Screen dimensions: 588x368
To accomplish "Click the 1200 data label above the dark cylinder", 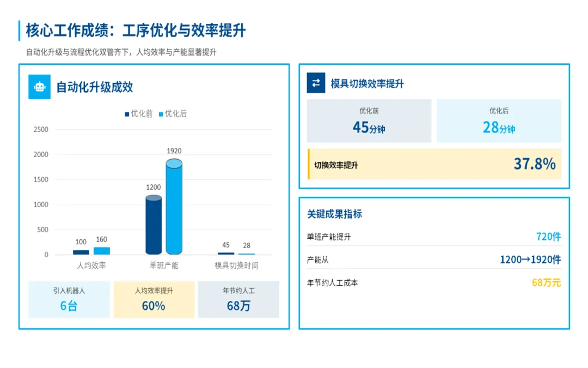I will point(154,187).
